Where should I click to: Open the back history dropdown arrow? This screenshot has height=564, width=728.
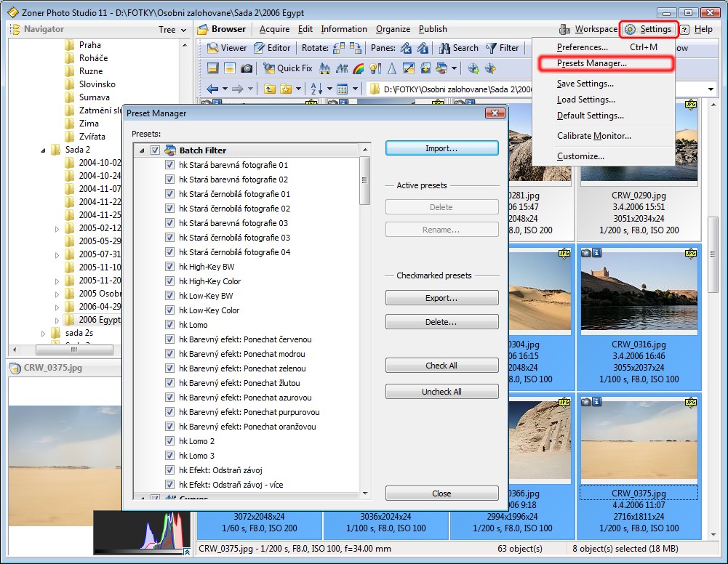pos(225,89)
